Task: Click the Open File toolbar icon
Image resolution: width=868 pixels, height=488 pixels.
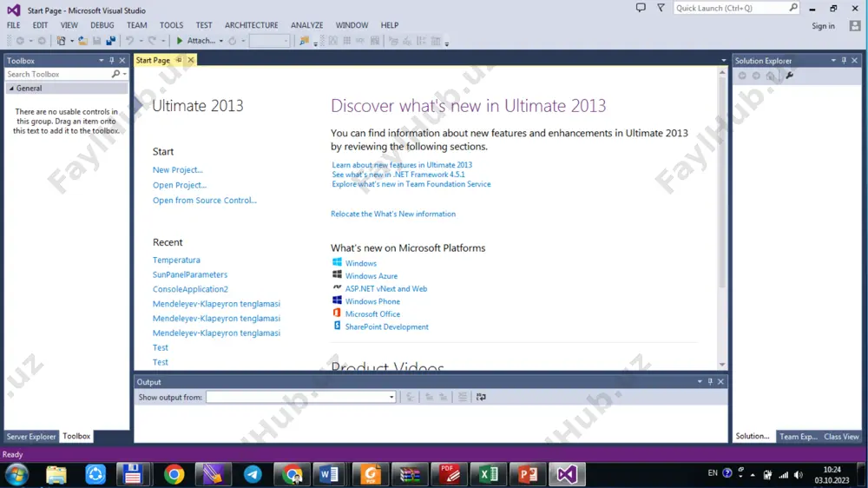Action: coord(82,41)
